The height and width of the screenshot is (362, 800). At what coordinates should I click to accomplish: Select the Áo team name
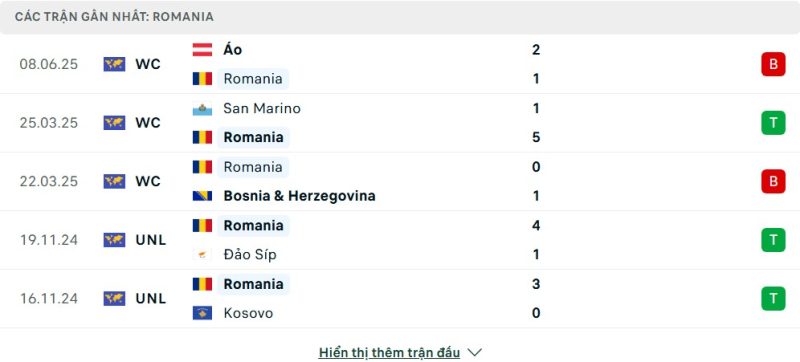[x=233, y=49]
